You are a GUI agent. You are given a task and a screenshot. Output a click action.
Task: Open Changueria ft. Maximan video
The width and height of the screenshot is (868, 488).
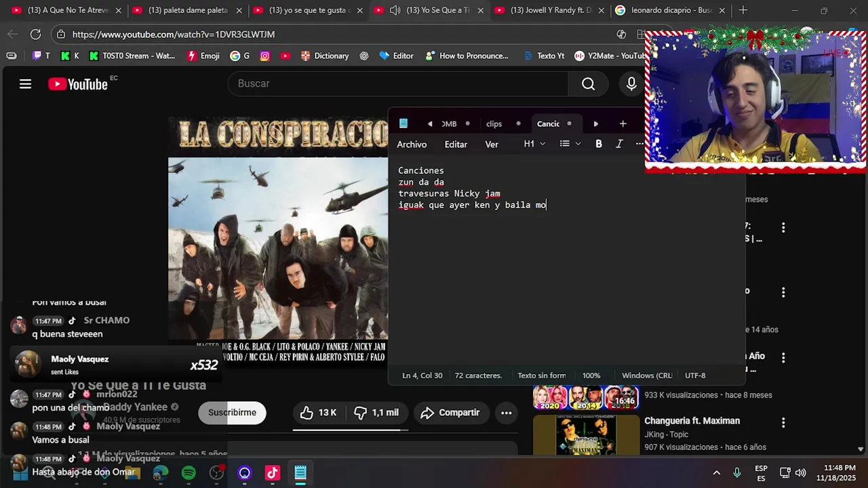[692, 421]
